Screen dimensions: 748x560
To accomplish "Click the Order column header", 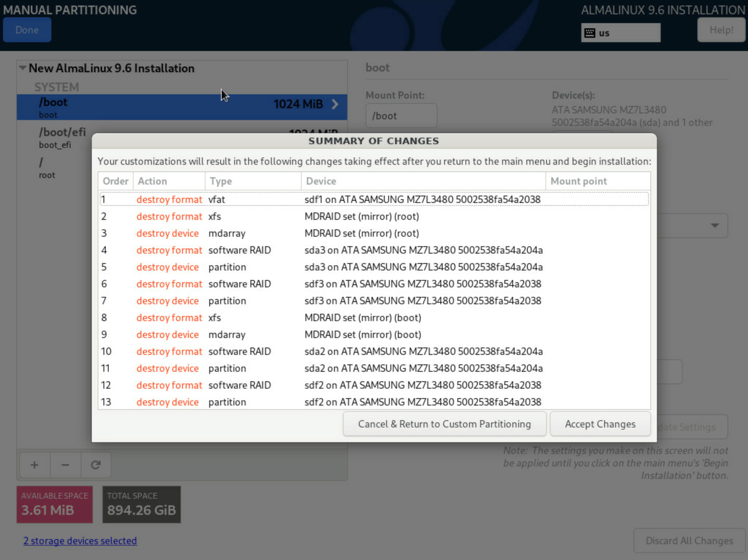I will tap(116, 181).
